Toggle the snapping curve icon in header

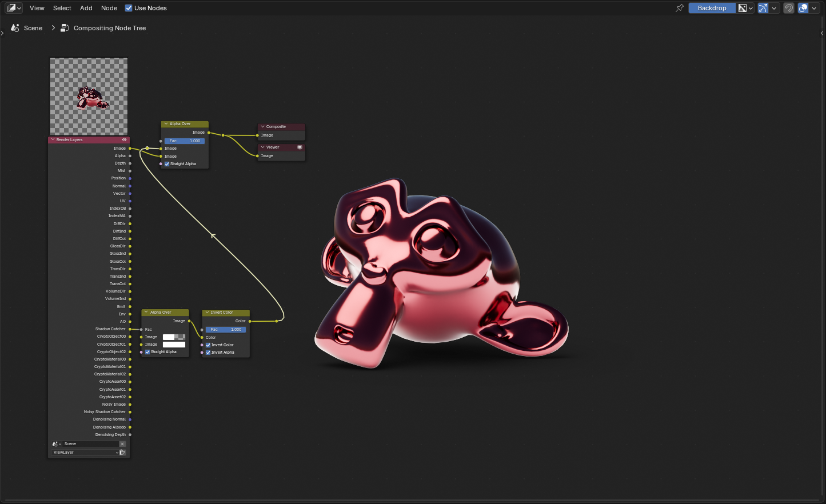pyautogui.click(x=763, y=8)
